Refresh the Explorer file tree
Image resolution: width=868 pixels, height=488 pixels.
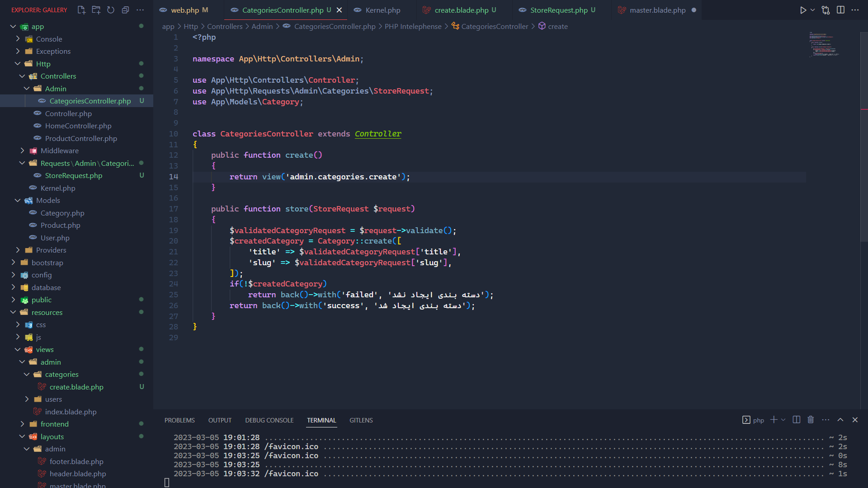[111, 10]
